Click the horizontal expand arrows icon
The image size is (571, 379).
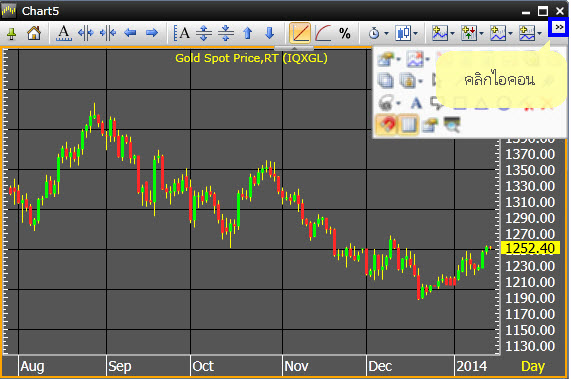tap(86, 33)
